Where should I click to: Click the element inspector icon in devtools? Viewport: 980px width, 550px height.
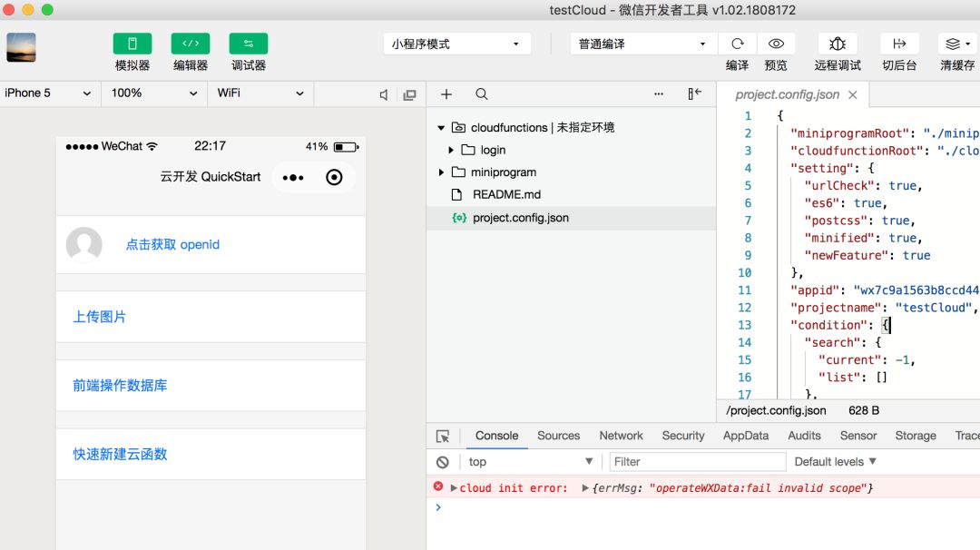click(443, 437)
